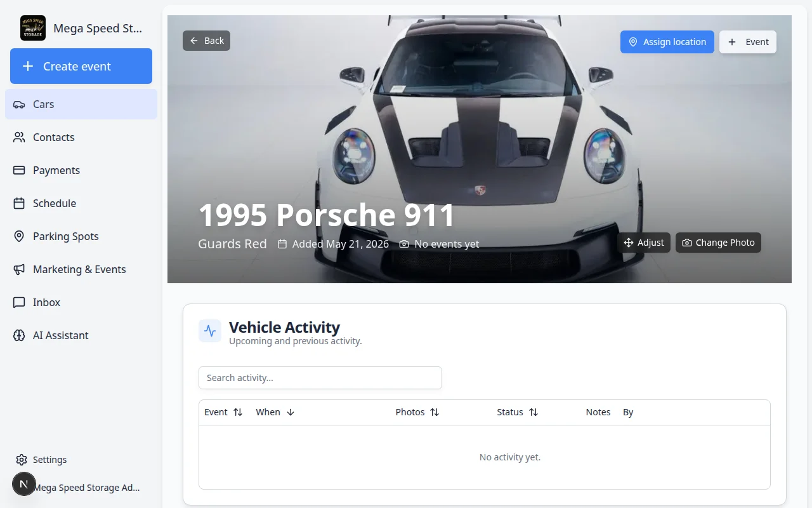Open the Cars section in sidebar
Image resolution: width=812 pixels, height=508 pixels.
point(81,104)
